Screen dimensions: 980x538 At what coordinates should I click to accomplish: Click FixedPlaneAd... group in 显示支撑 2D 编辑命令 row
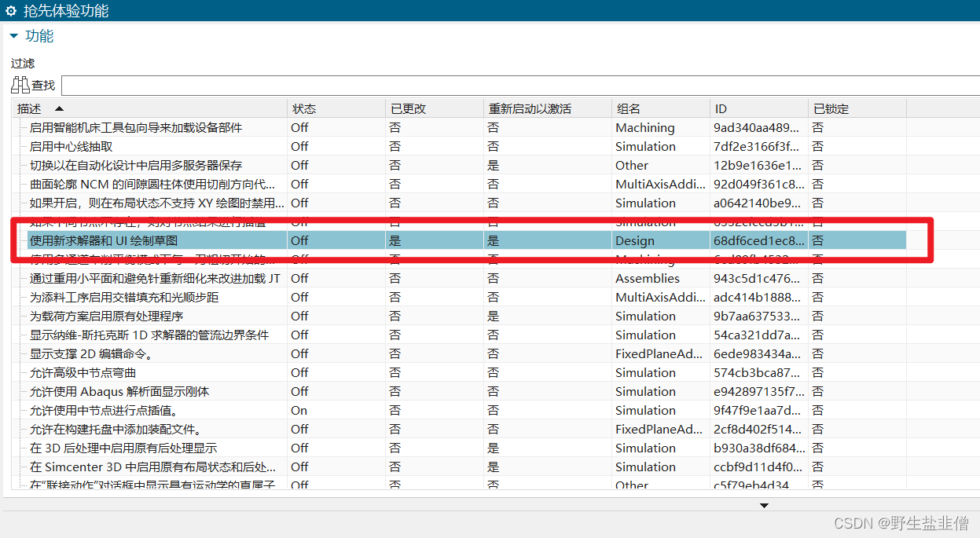[x=659, y=353]
